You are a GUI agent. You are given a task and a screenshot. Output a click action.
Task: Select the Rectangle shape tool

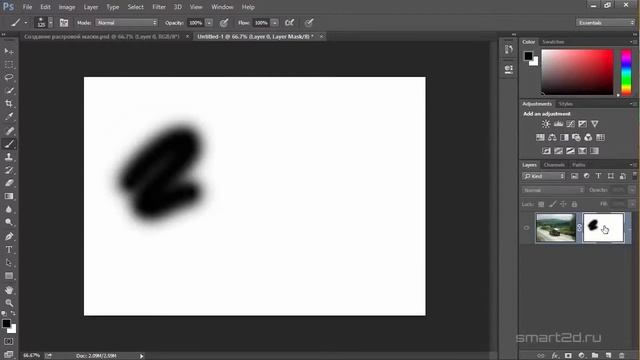(x=9, y=276)
